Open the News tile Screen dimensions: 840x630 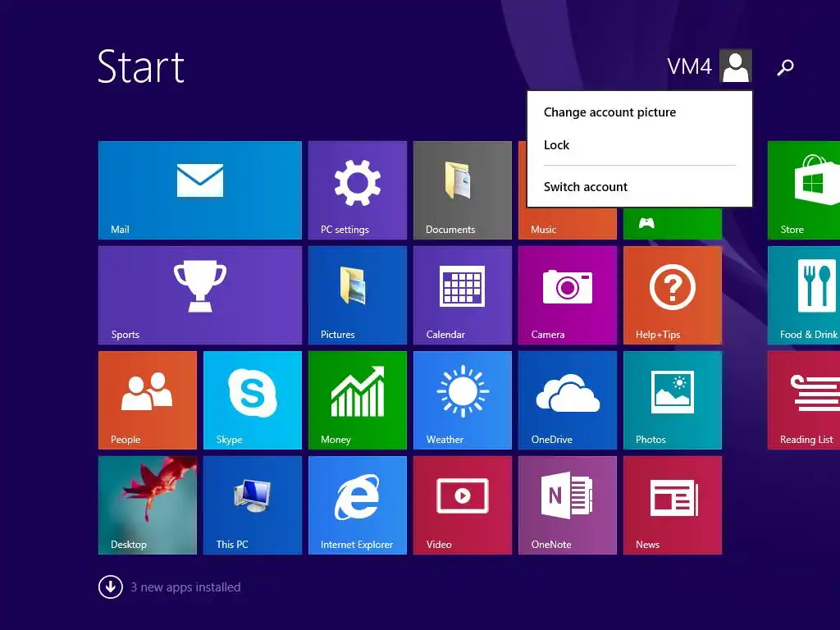pos(673,505)
